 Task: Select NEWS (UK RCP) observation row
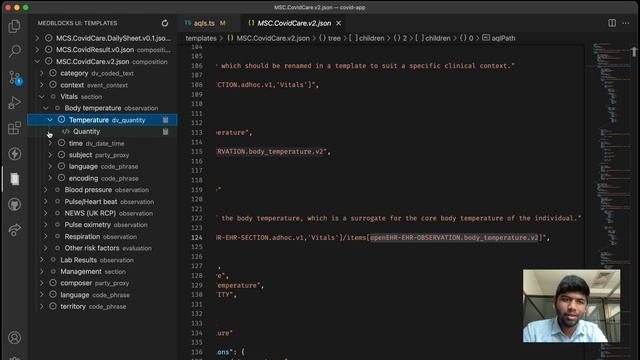[102, 213]
